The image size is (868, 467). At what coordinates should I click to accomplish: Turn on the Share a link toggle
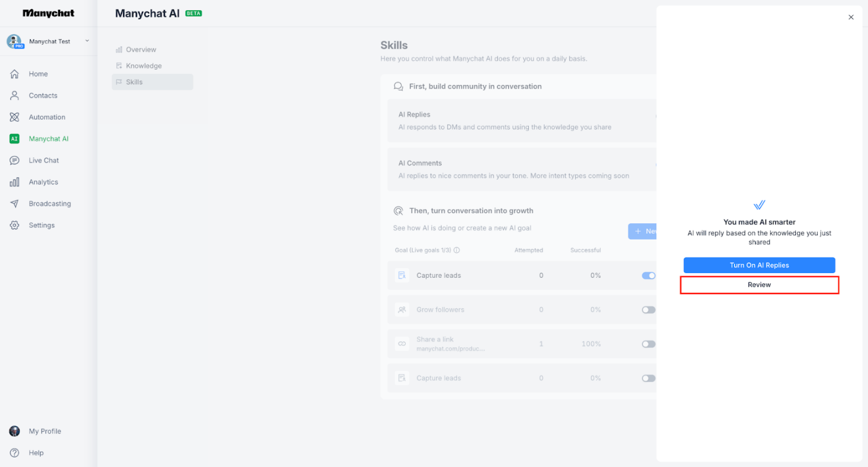648,344
